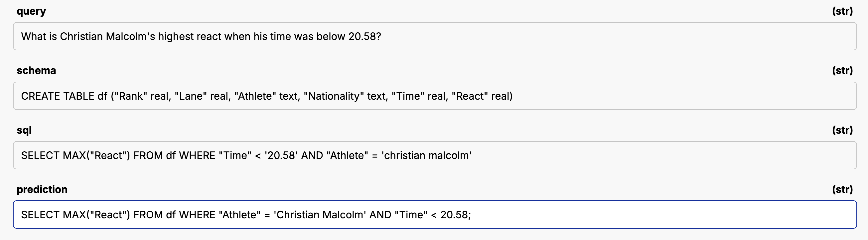This screenshot has width=868, height=240.
Task: Click the query field label
Action: pyautogui.click(x=31, y=11)
